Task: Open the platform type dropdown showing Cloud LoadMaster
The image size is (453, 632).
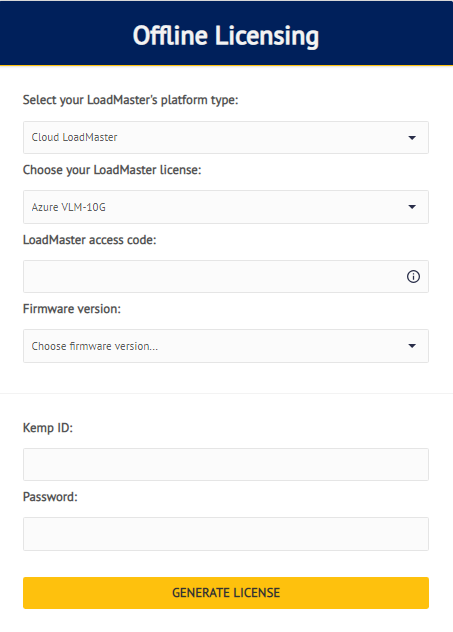Action: pos(226,137)
